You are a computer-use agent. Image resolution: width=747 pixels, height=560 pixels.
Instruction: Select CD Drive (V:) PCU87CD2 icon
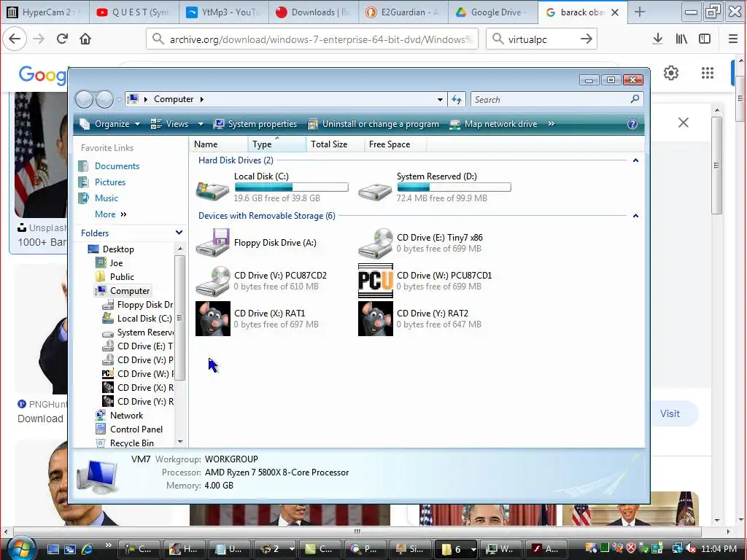[212, 281]
